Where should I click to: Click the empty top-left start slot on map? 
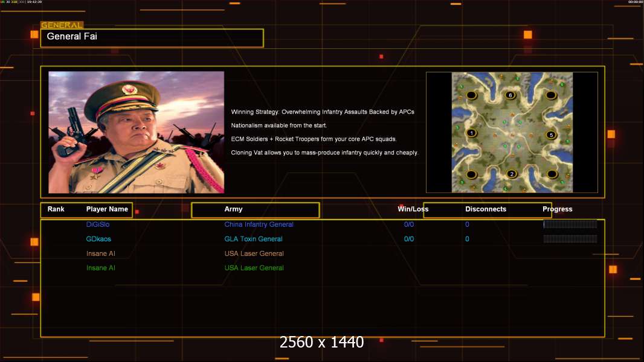click(471, 95)
